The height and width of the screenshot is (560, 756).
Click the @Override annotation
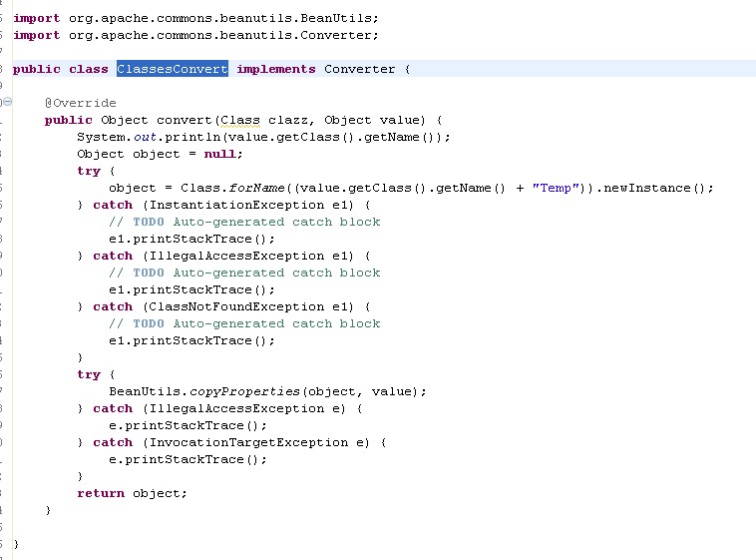(81, 103)
